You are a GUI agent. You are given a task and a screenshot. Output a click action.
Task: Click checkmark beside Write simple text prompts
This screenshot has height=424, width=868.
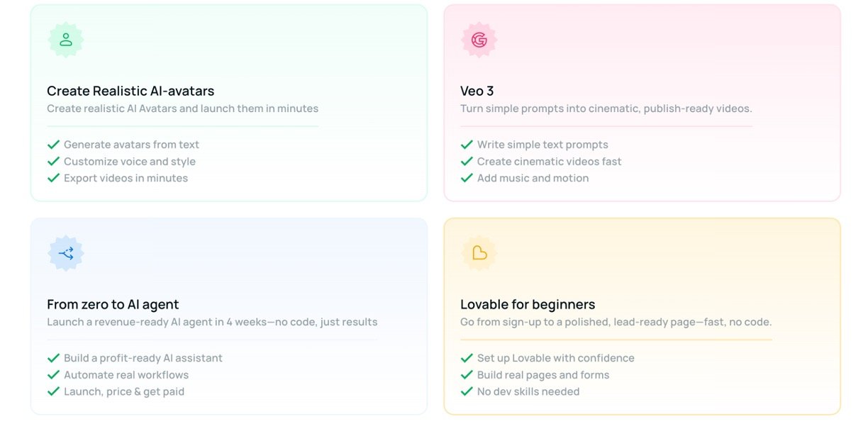coord(467,145)
